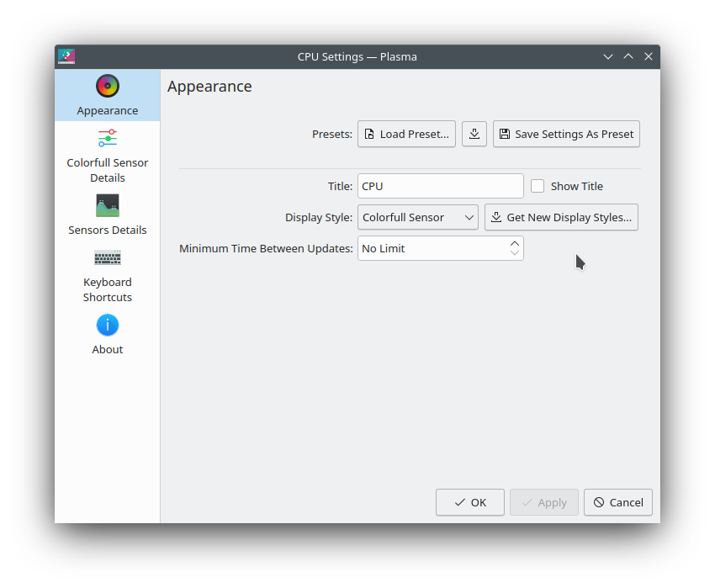715x588 pixels.
Task: Click the Apply button
Action: click(x=544, y=502)
